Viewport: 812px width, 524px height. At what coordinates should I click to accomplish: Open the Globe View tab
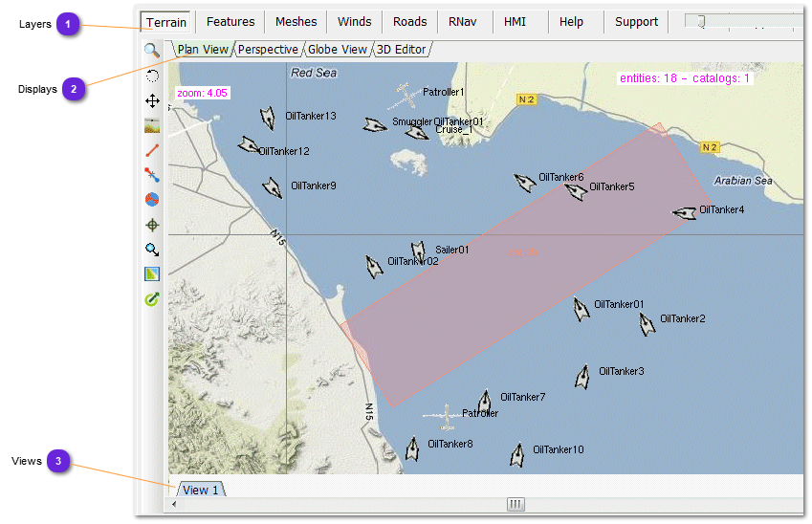tap(337, 50)
